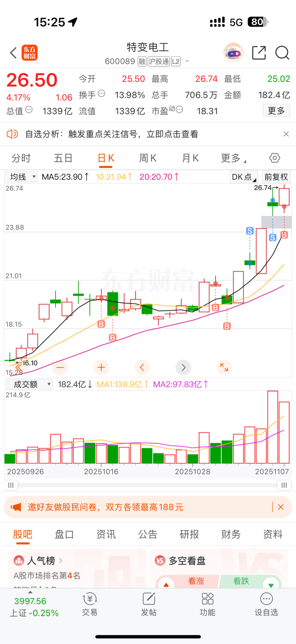Tap the double-chevron collapse icon on chart

(18, 367)
